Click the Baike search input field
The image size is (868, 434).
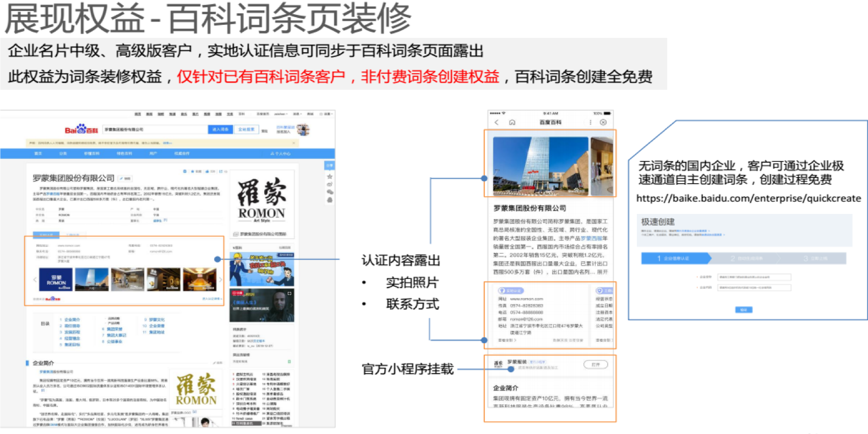155,129
